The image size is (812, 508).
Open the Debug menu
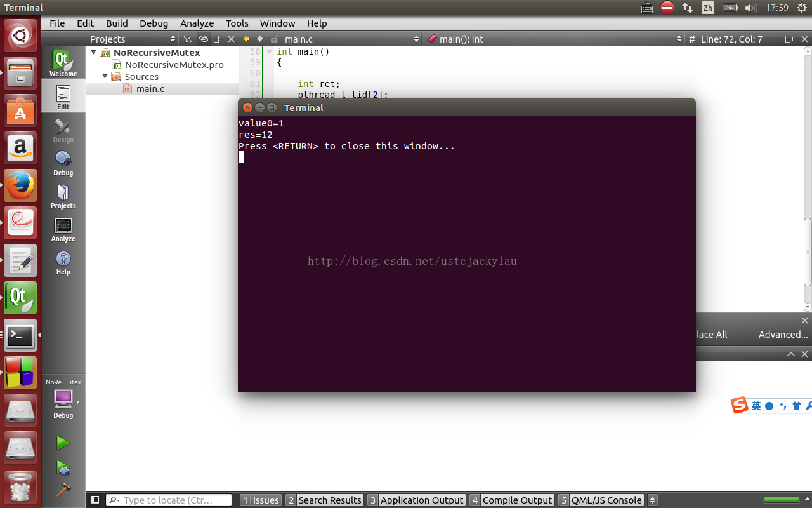[x=154, y=23]
